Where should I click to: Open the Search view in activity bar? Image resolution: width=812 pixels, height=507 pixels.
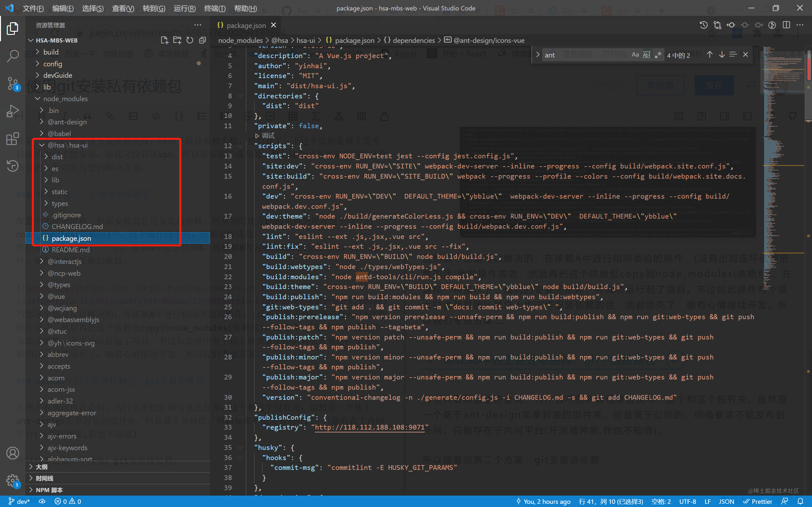point(12,56)
